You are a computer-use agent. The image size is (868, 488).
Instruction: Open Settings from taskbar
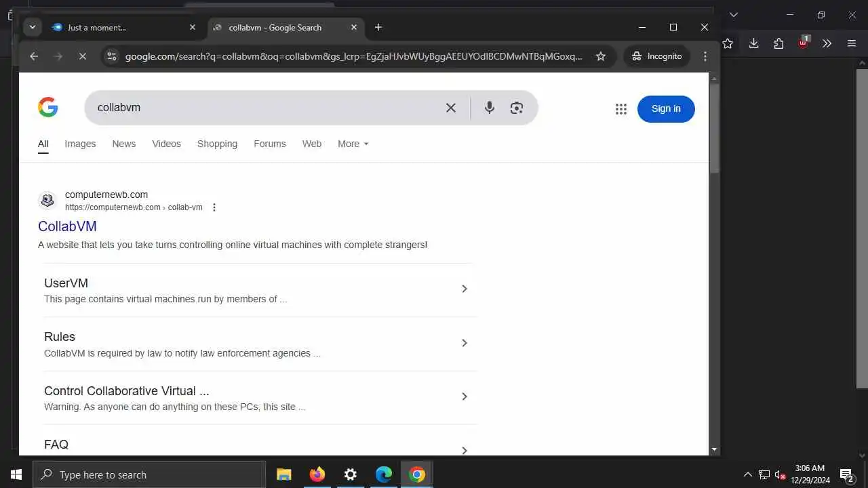click(x=351, y=474)
